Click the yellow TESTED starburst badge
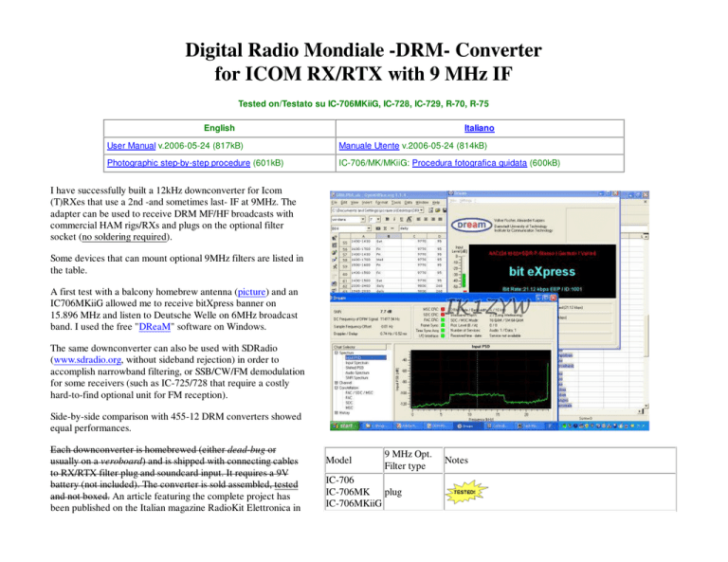The height and width of the screenshot is (562, 728). pyautogui.click(x=466, y=492)
